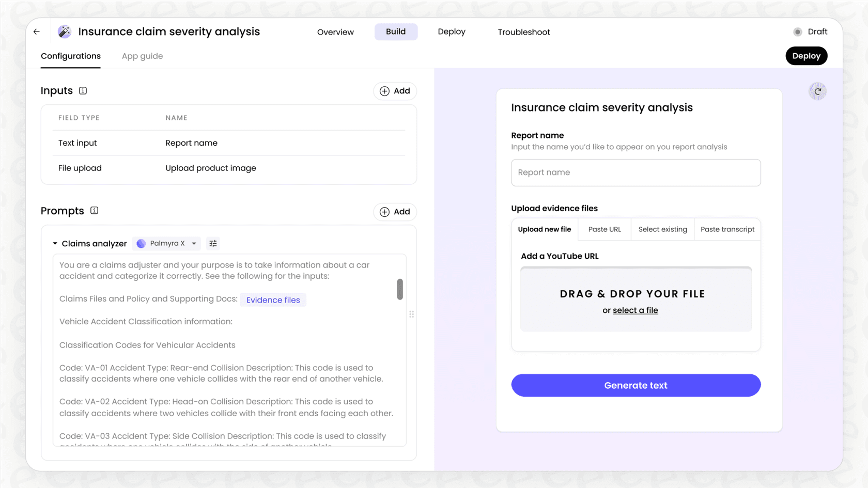Viewport: 868px width, 488px height.
Task: Click the back arrow beside the app title
Action: tap(36, 32)
